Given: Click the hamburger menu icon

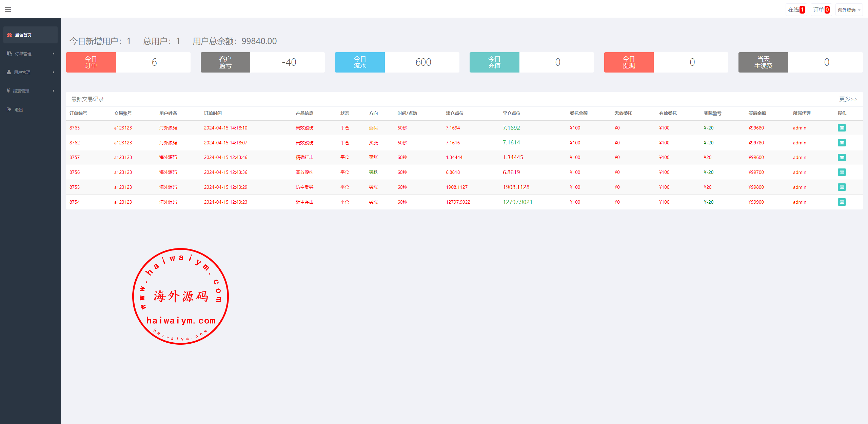Looking at the screenshot, I should pyautogui.click(x=8, y=9).
